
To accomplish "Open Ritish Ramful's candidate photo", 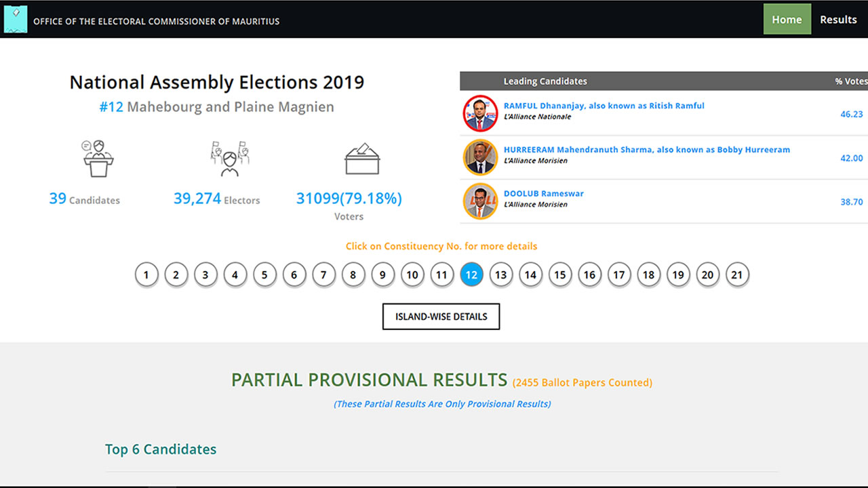I will [480, 113].
